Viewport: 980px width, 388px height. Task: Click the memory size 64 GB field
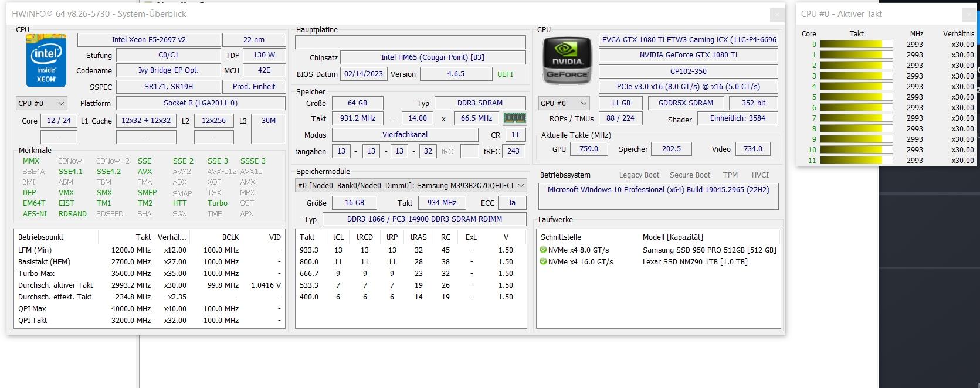(x=357, y=103)
